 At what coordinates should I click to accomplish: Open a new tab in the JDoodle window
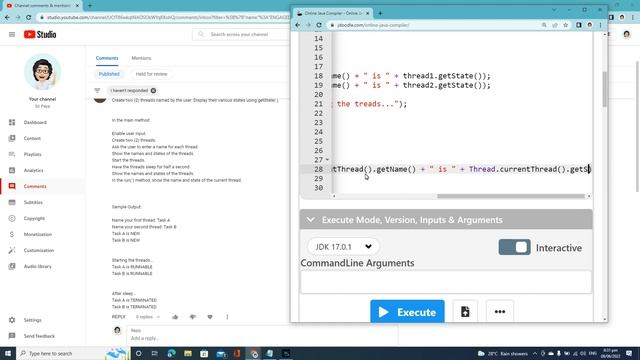pyautogui.click(x=380, y=13)
